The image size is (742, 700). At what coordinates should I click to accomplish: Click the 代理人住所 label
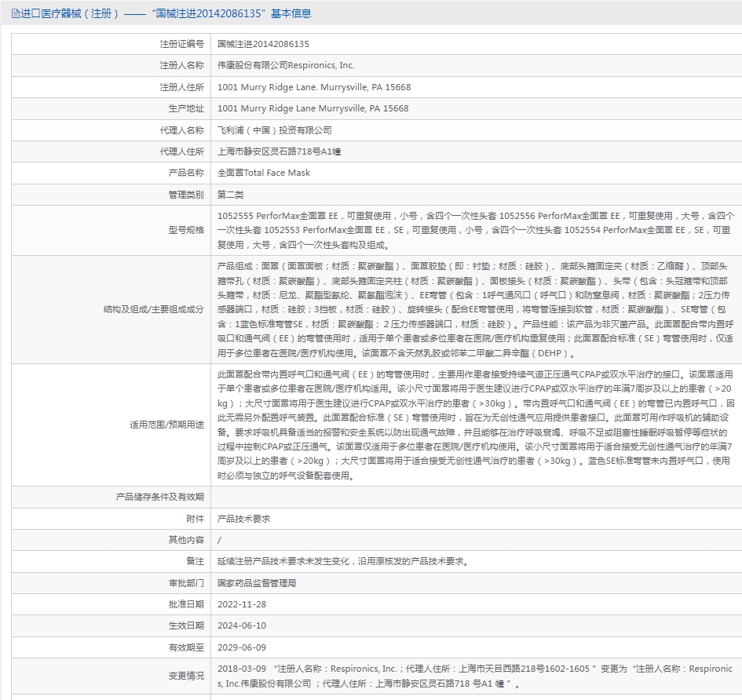[181, 151]
